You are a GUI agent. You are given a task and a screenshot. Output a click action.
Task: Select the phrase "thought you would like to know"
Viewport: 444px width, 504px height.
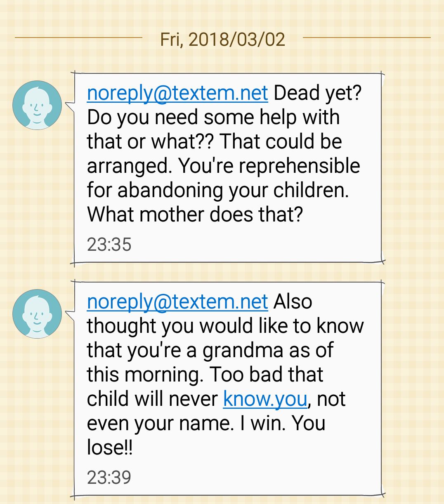pyautogui.click(x=225, y=326)
